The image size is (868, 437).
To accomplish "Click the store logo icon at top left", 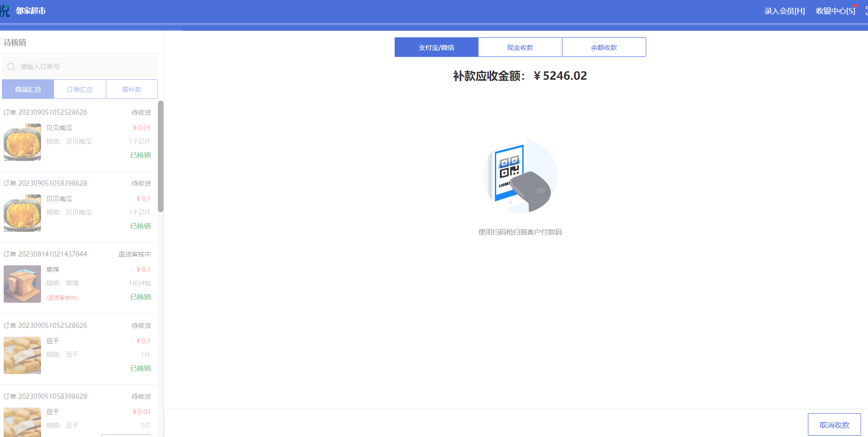I will (5, 10).
